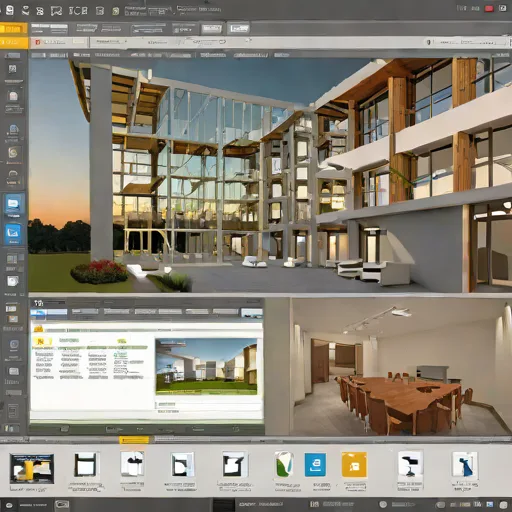
Task: Click the red icon in the light options bar
Action: click(37, 42)
